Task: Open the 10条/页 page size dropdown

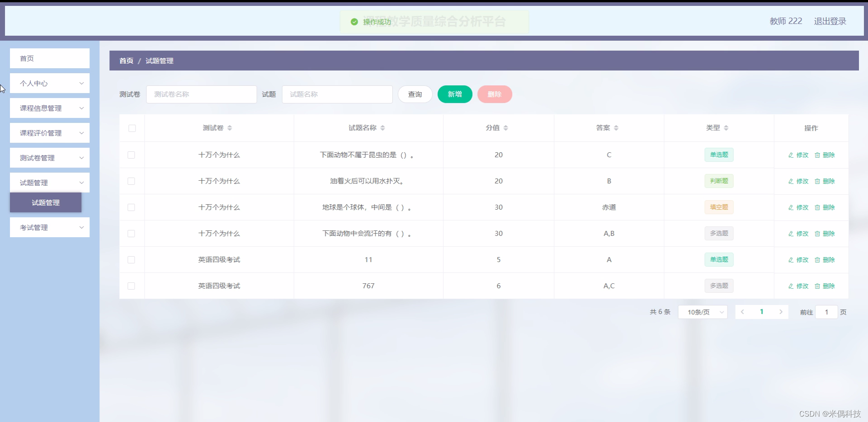Action: tap(702, 312)
